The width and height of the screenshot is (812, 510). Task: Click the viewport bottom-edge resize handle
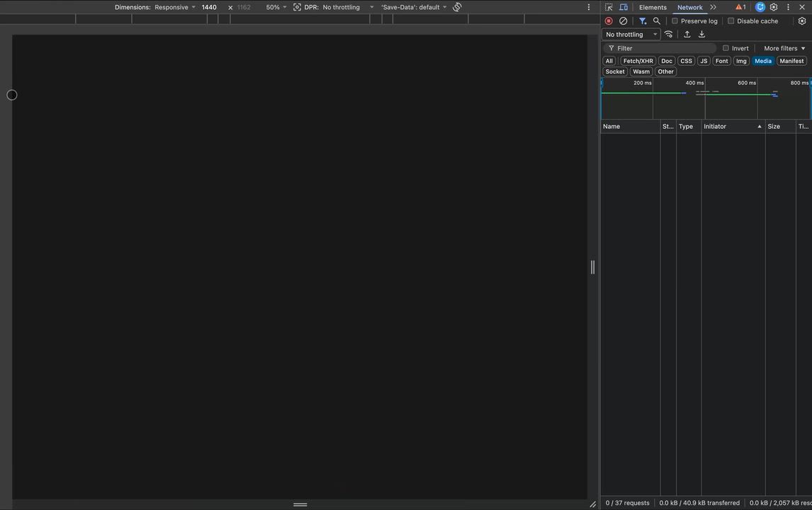pyautogui.click(x=300, y=504)
